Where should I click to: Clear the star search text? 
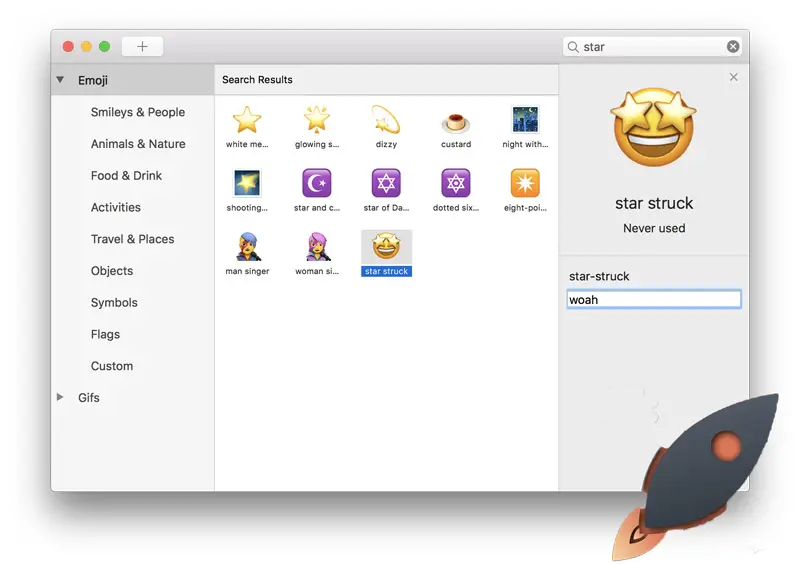tap(733, 46)
